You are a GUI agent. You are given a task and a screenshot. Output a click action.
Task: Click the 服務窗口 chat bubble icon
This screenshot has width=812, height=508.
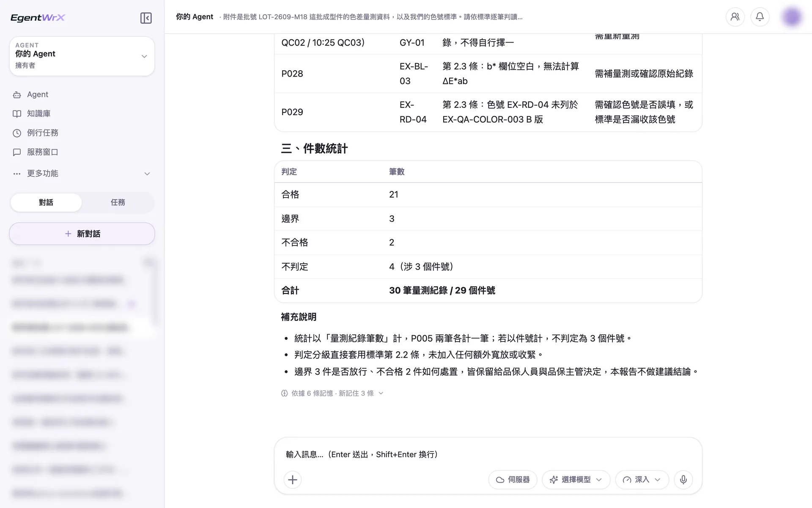click(x=17, y=152)
